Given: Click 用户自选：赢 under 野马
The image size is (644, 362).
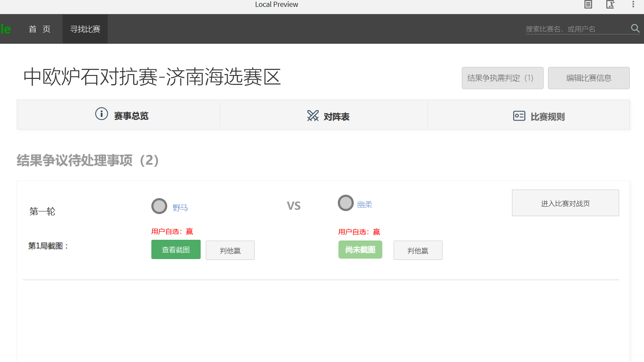Looking at the screenshot, I should tap(172, 231).
